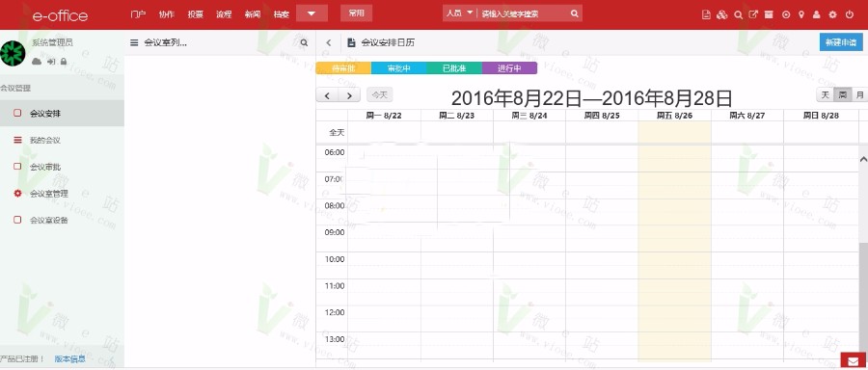Expand the more-menus dropdown arrow
Screen dimensions: 868x370
[x=312, y=13]
